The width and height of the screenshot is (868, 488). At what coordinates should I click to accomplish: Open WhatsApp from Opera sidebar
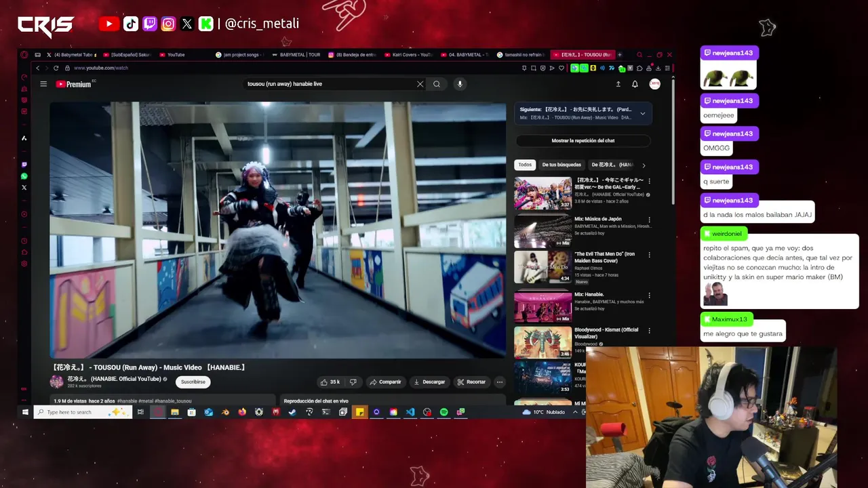[x=24, y=176]
